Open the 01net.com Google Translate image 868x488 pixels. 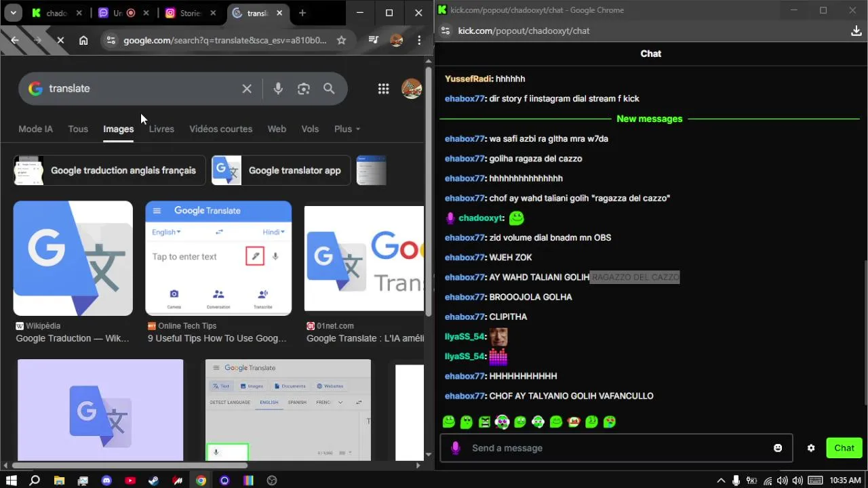(364, 258)
